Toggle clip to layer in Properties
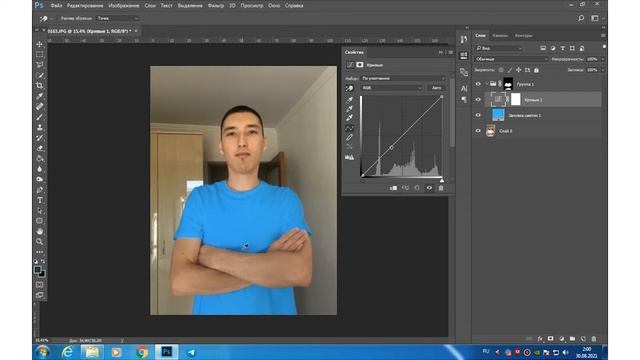Screen dimensions: 640x360 393,188
